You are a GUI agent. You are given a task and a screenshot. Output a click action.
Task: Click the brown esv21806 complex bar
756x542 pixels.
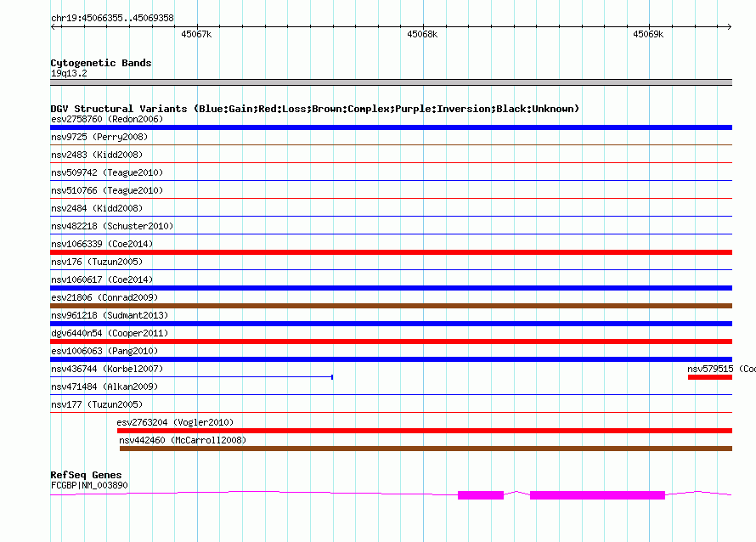point(391,306)
